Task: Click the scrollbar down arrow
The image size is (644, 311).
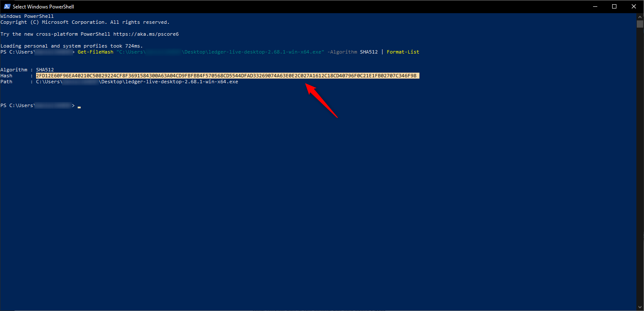Action: click(640, 307)
